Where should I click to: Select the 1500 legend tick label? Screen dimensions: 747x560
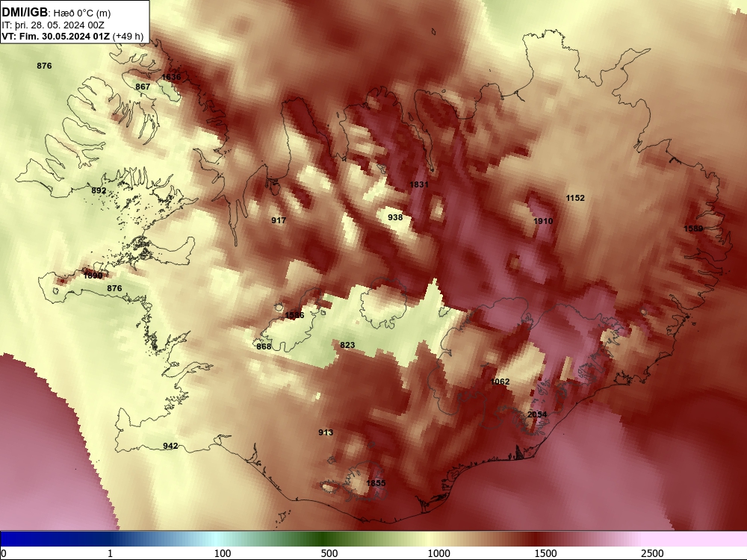(545, 553)
